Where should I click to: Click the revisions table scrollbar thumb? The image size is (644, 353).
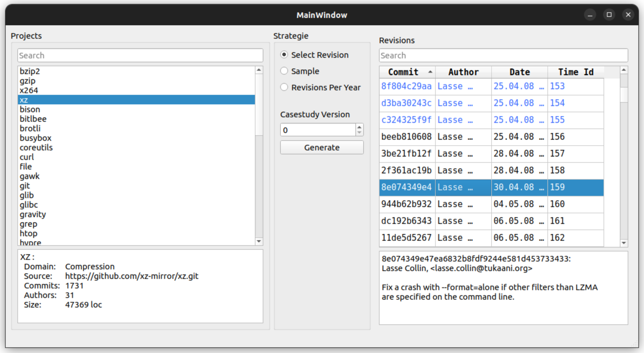pos(624,95)
